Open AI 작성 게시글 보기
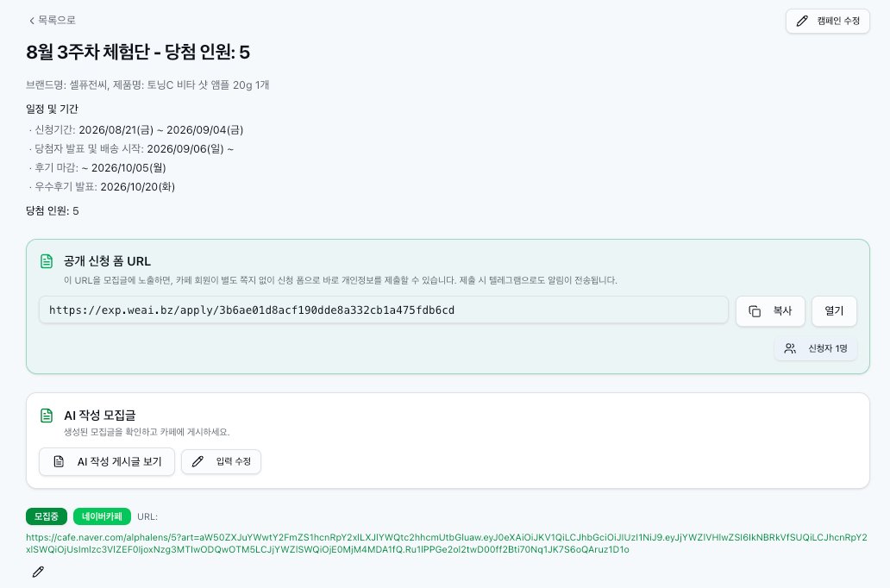The width and height of the screenshot is (890, 588). (107, 461)
